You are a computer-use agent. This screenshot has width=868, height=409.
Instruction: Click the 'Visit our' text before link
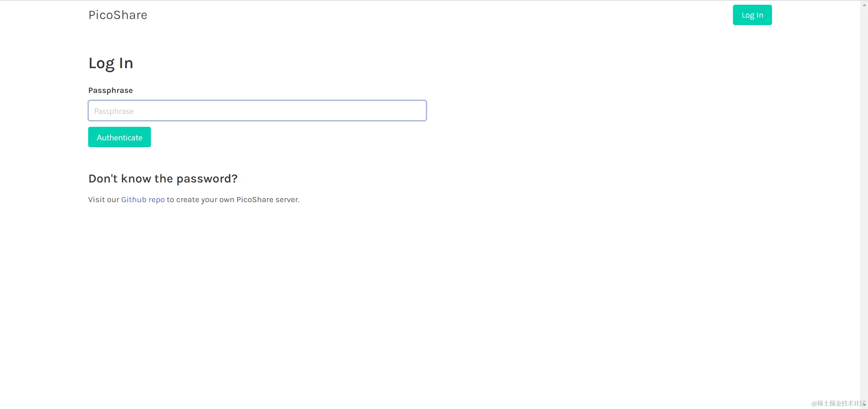(x=103, y=199)
